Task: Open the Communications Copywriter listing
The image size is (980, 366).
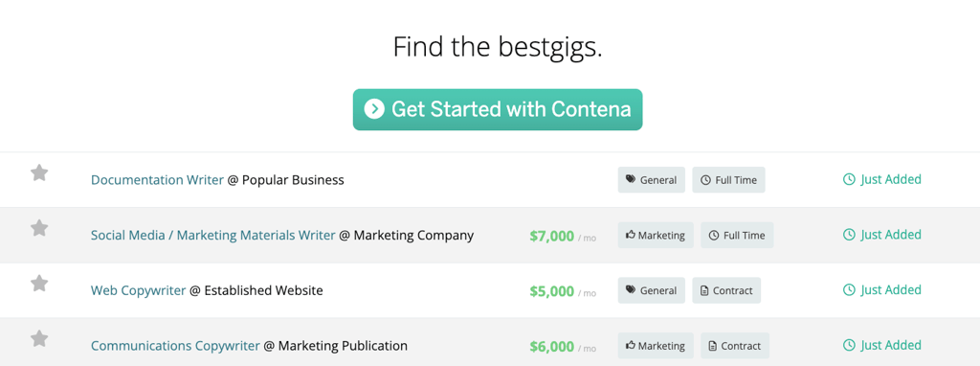Action: coord(175,345)
